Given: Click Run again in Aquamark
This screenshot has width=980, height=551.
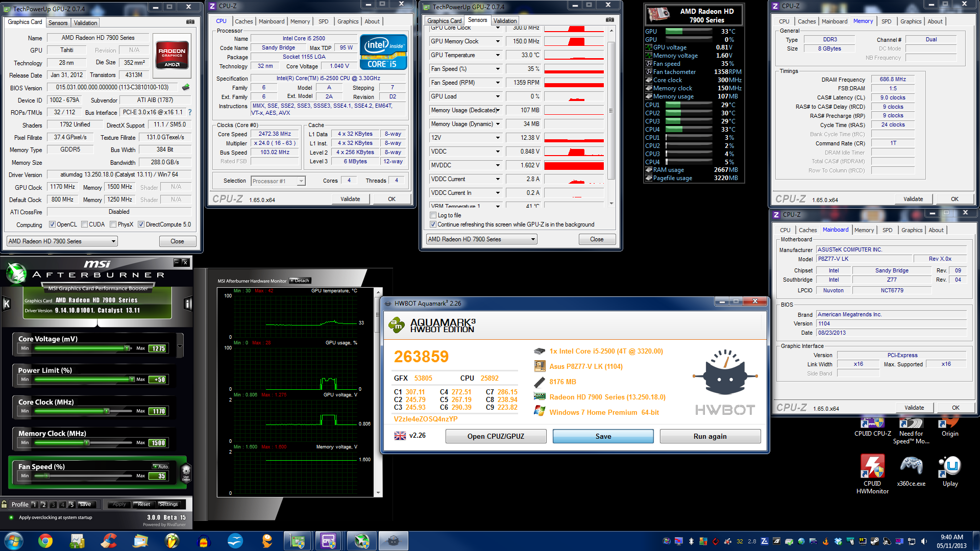Looking at the screenshot, I should click(710, 436).
